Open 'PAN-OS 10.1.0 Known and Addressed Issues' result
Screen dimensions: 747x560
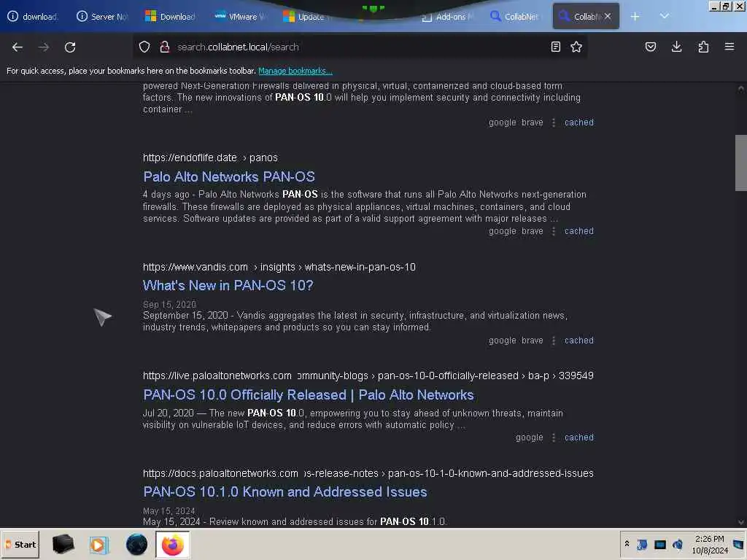285,492
